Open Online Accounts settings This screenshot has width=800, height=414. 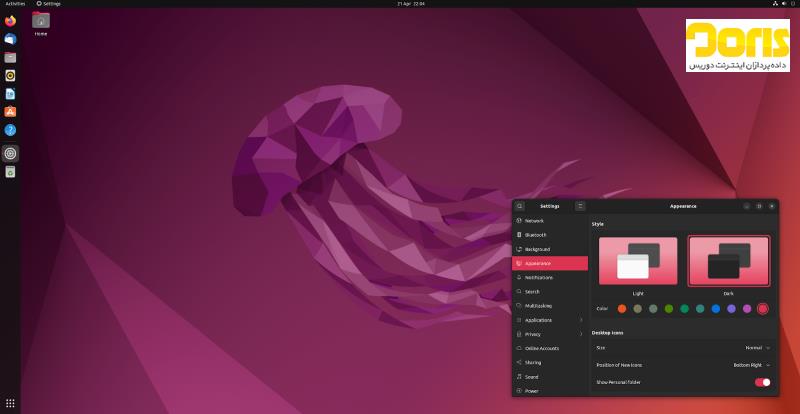tap(550, 348)
